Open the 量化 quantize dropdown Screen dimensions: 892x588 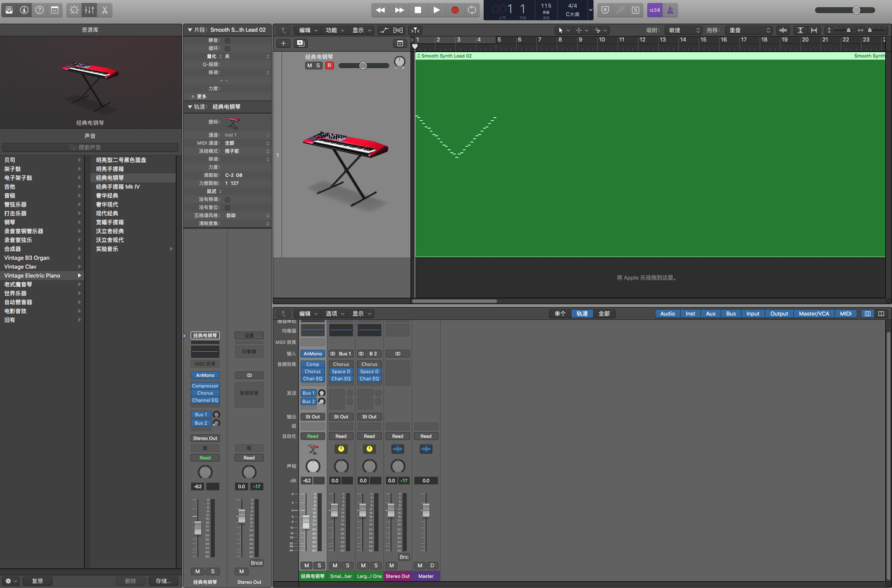(247, 56)
